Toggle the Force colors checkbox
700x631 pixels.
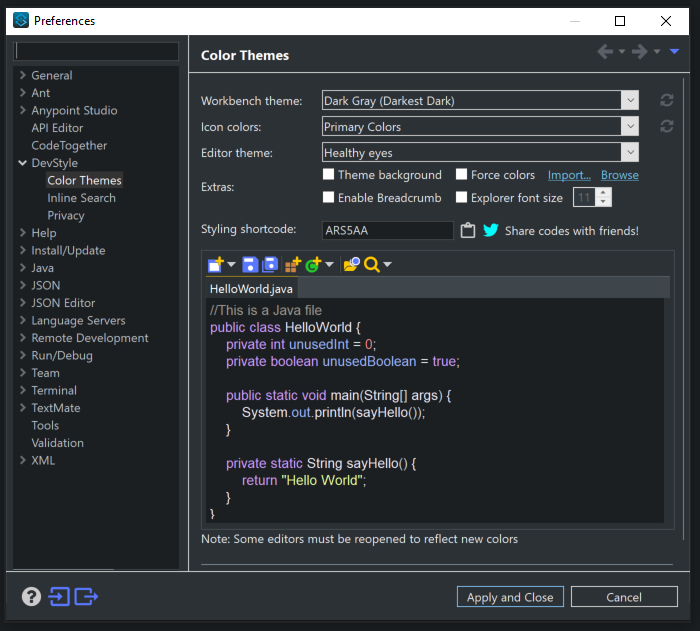click(462, 175)
